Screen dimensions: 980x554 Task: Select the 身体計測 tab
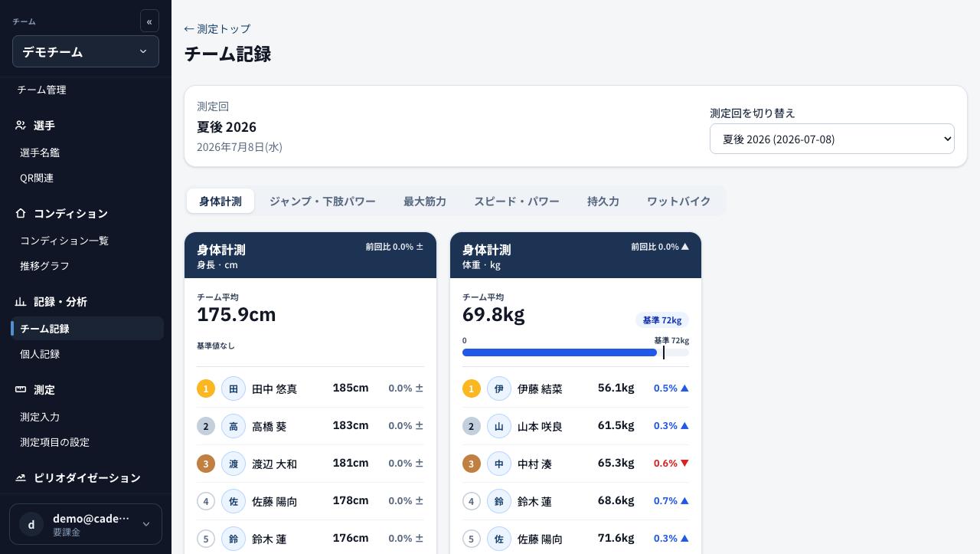click(x=220, y=201)
